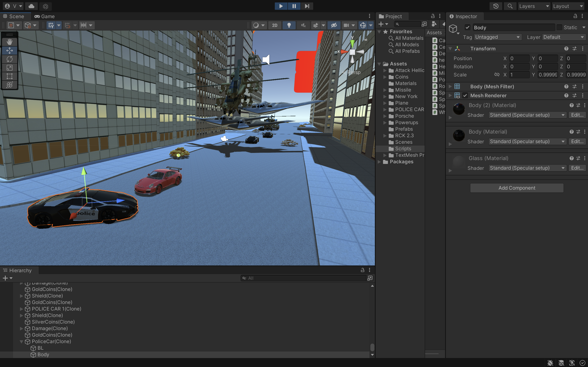Image resolution: width=588 pixels, height=367 pixels.
Task: Select the Scale tool
Action: point(9,68)
